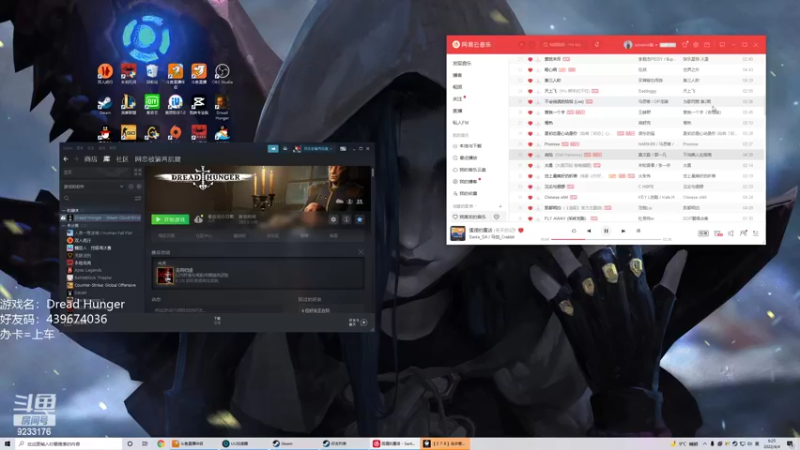Switch to Steam 商店 tab

(91, 159)
